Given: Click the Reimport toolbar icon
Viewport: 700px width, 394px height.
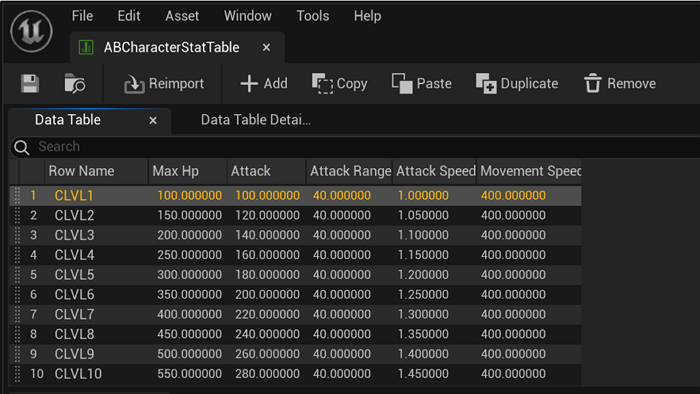Looking at the screenshot, I should pyautogui.click(x=134, y=84).
